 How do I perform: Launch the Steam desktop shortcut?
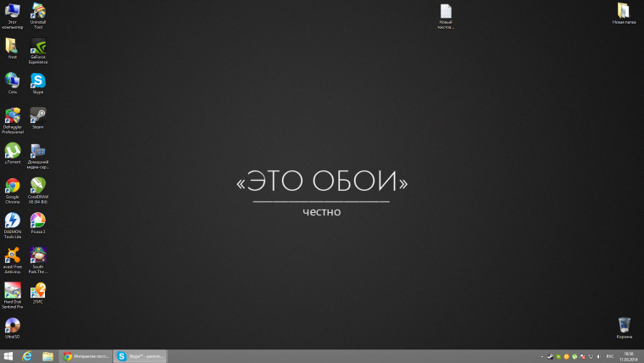coord(38,119)
